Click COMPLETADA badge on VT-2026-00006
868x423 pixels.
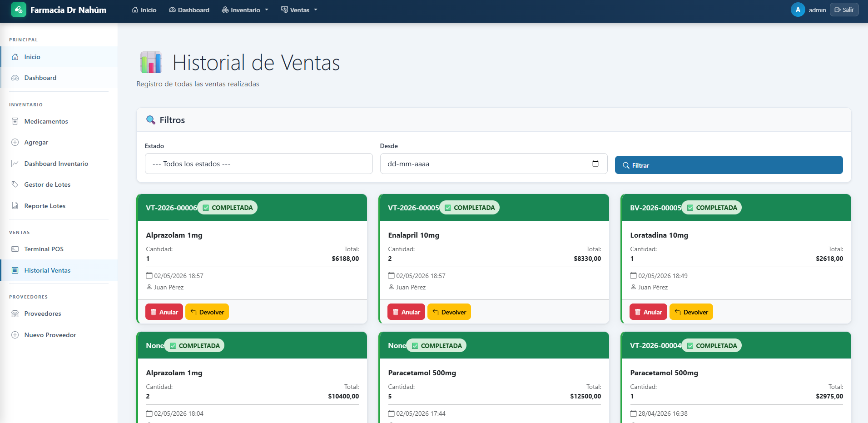tap(228, 208)
